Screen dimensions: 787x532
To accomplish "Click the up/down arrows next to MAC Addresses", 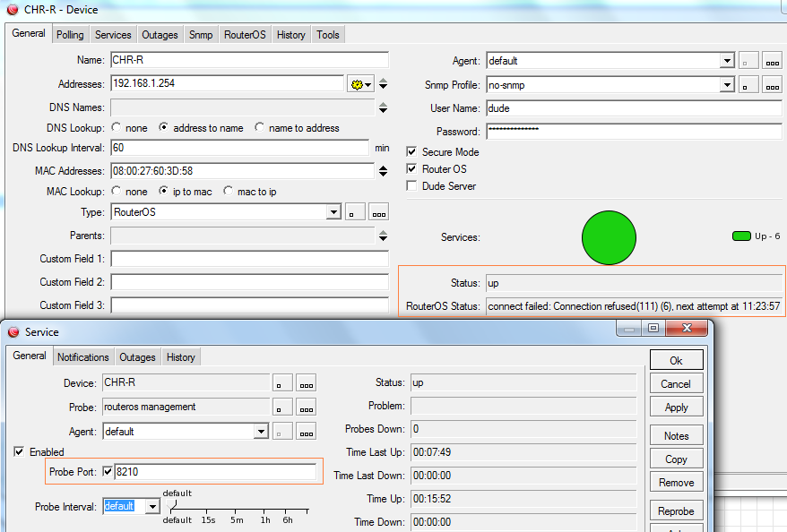I will (x=383, y=171).
